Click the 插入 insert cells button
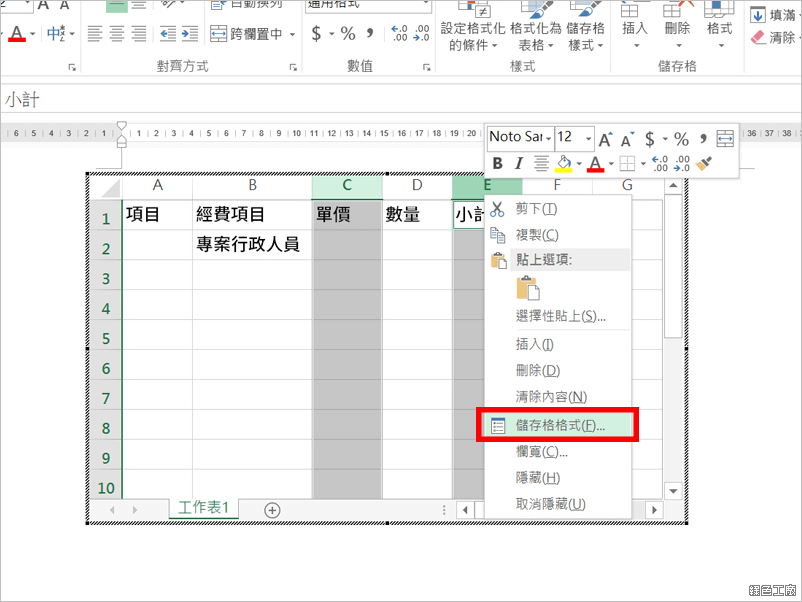The width and height of the screenshot is (802, 602). pyautogui.click(x=635, y=26)
